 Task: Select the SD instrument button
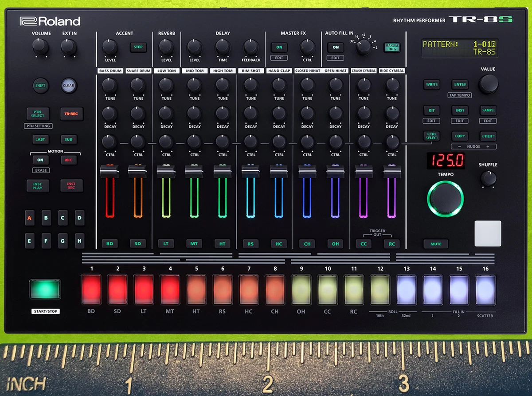[138, 243]
